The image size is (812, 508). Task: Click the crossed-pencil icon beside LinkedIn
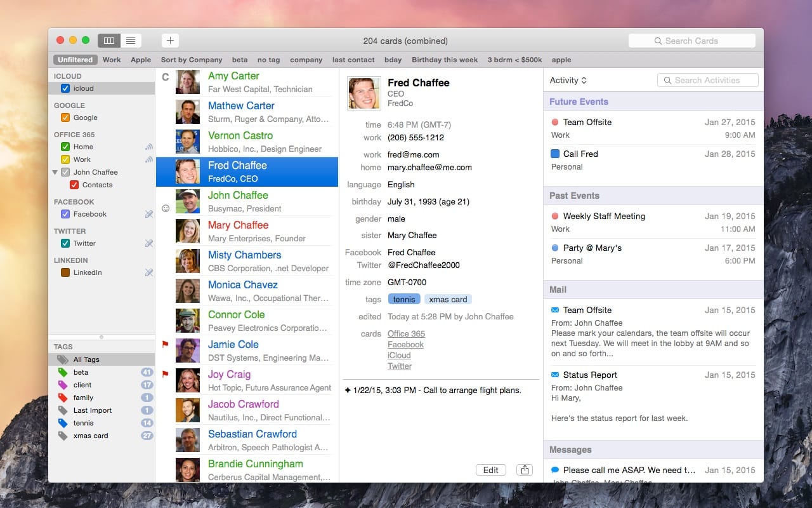pos(149,272)
